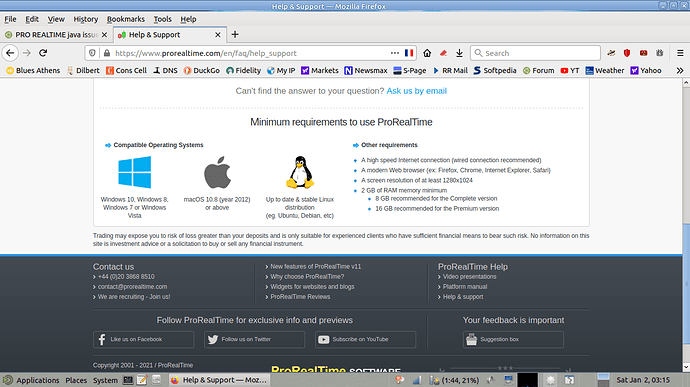The image size is (690, 387).
Task: Click the vertical page scrollbar thumb
Action: pos(686,284)
